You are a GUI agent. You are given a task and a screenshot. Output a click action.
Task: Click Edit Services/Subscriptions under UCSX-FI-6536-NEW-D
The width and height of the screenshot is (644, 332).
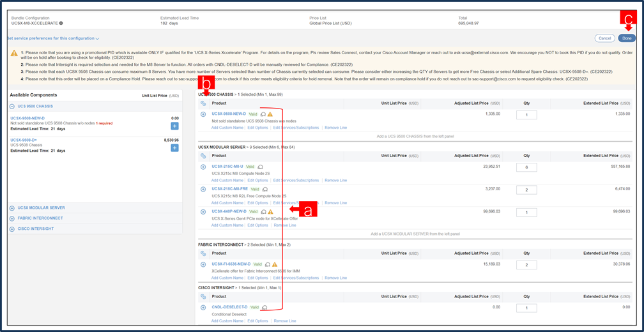click(296, 278)
